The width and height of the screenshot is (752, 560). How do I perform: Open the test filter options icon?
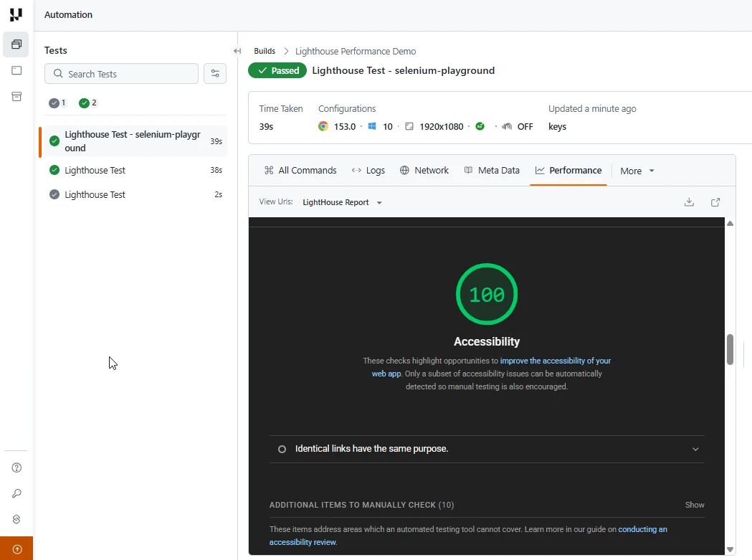pos(215,73)
